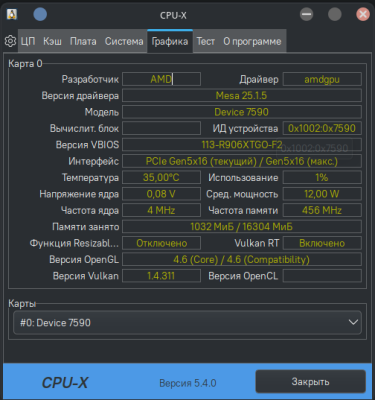375x400 pixels.
Task: Click the Закрыть button
Action: point(310,382)
